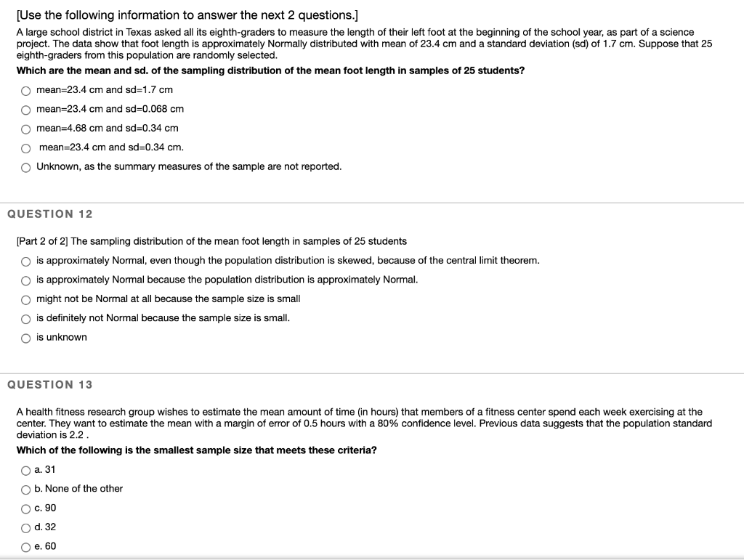Select mean=23.4 cm and sd=1.7 cm option
The width and height of the screenshot is (744, 560).
[x=26, y=90]
